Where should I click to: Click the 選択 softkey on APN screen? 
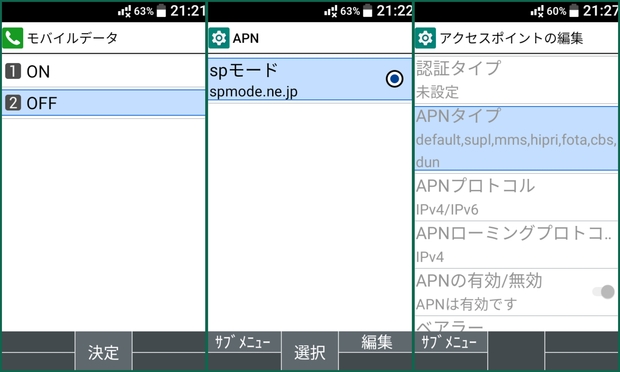pos(310,351)
